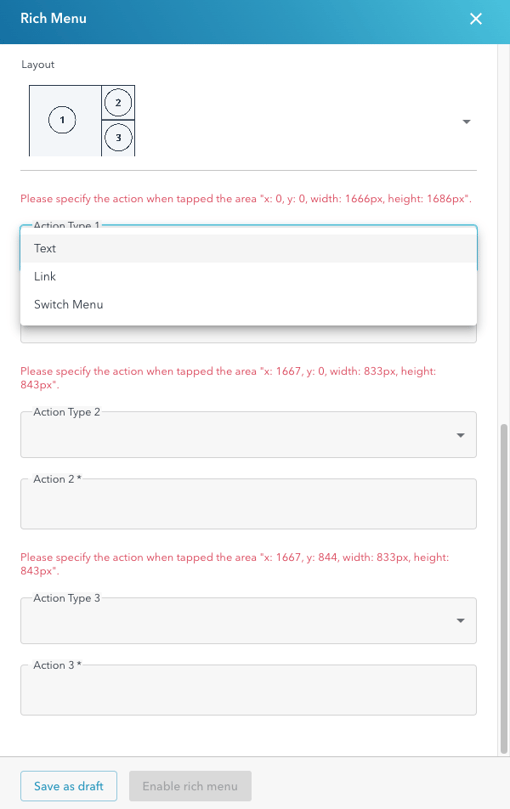
Task: Open the Action Type 3 select box
Action: tap(248, 620)
